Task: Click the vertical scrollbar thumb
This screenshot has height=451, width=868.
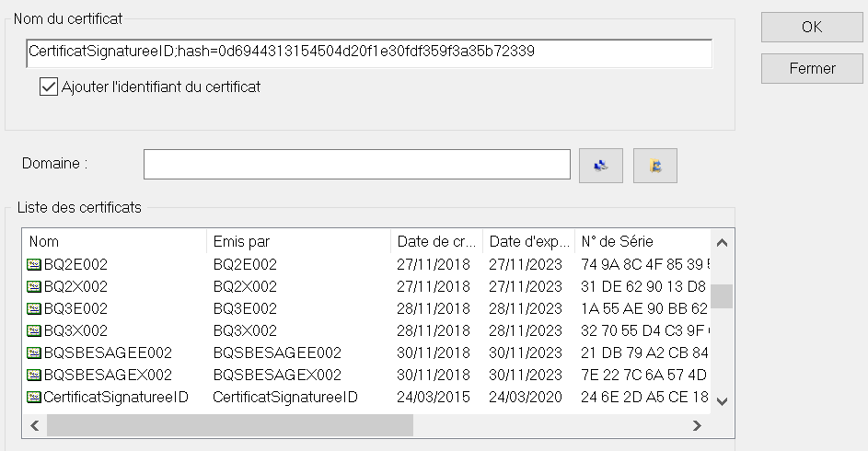Action: pos(722,295)
